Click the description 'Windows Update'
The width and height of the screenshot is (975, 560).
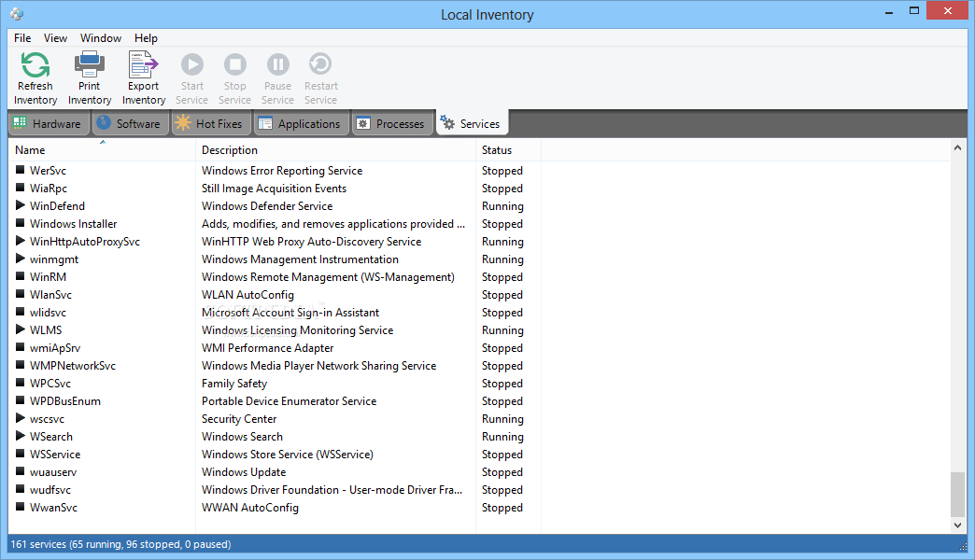pyautogui.click(x=244, y=471)
